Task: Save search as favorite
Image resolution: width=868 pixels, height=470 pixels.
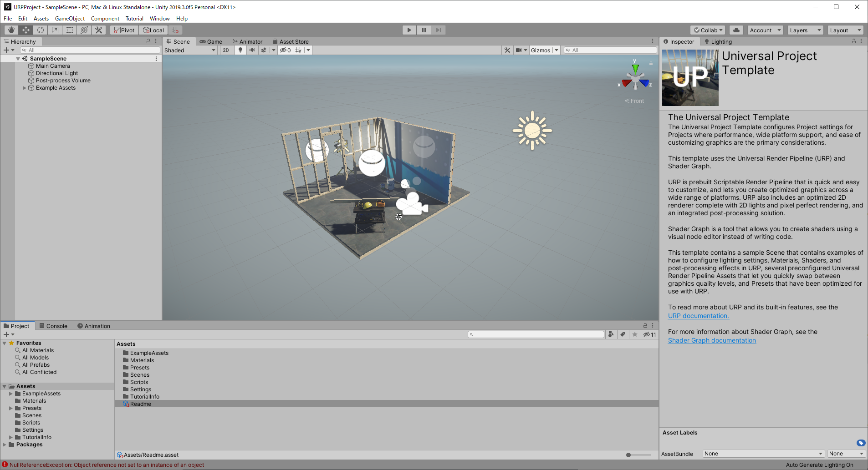Action: click(x=635, y=334)
